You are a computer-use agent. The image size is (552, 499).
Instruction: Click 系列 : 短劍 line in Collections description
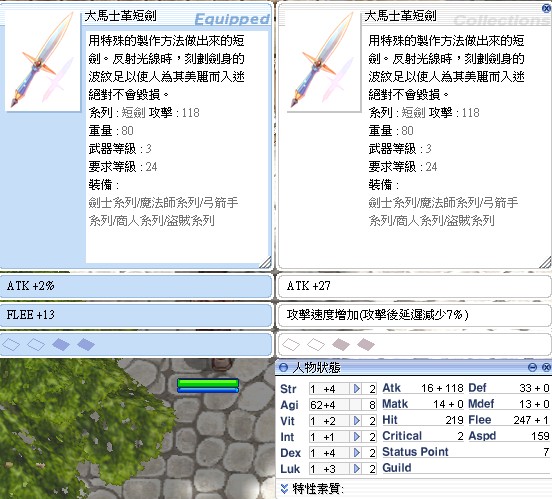[x=424, y=113]
